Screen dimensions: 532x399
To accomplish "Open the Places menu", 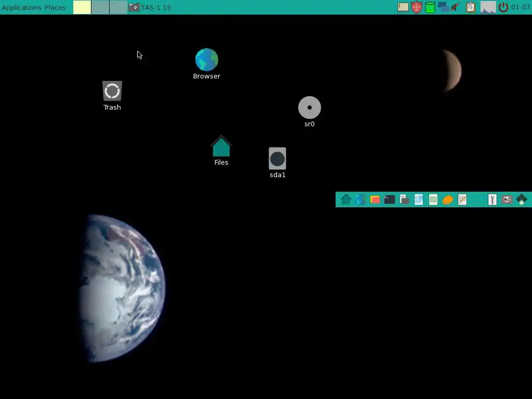I will pos(55,7).
